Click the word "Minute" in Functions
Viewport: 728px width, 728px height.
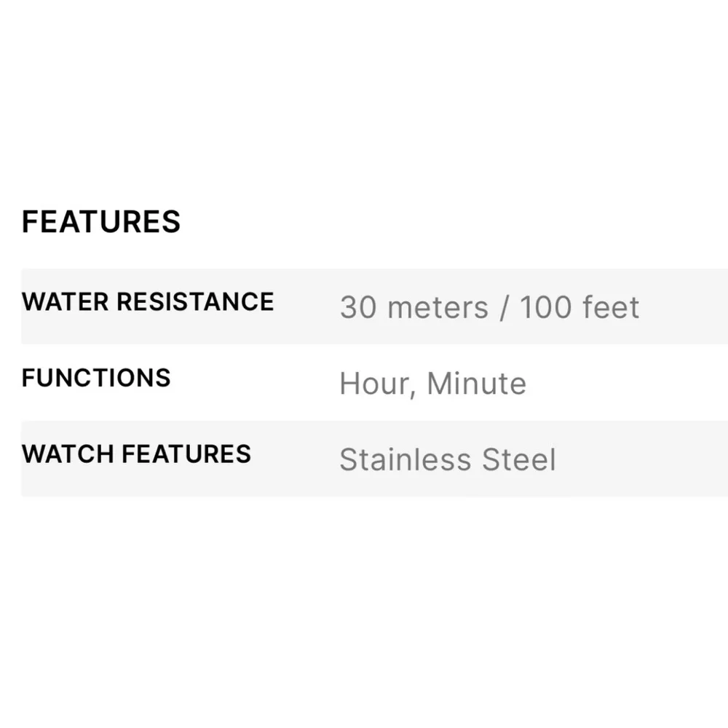click(x=476, y=384)
